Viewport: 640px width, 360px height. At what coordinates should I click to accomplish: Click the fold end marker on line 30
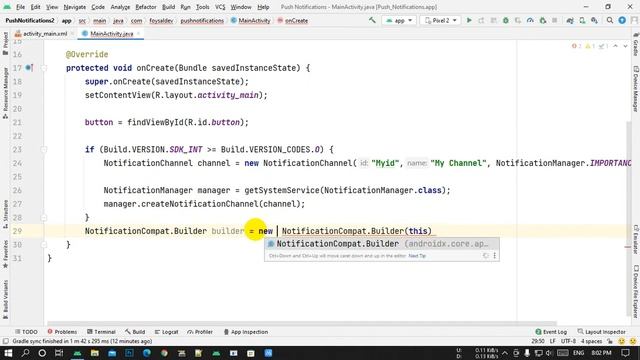(x=44, y=244)
